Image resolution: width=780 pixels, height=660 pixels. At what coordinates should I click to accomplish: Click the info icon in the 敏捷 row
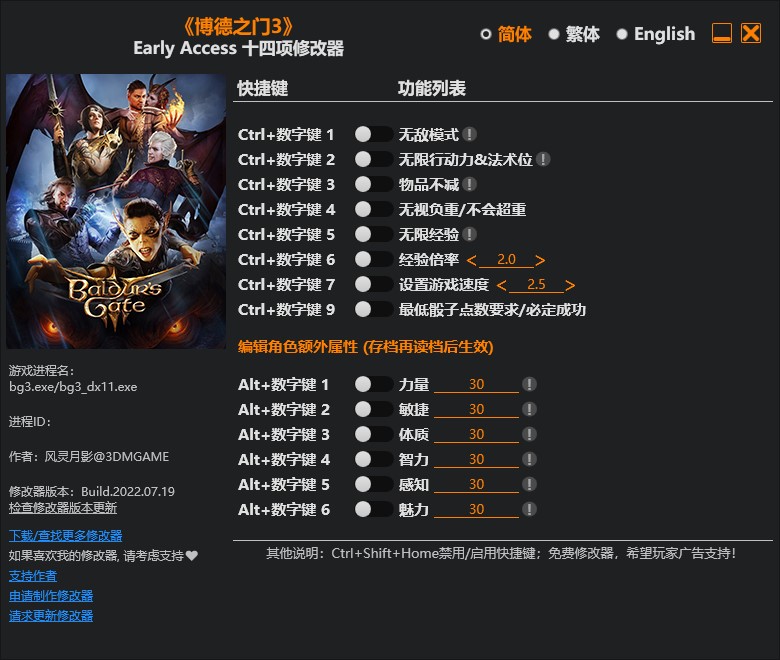point(529,409)
